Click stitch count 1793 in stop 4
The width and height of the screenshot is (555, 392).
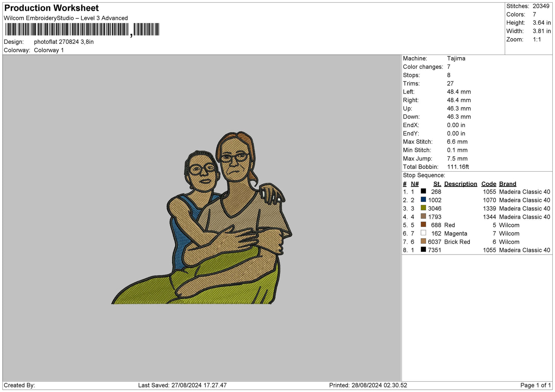[x=435, y=217]
